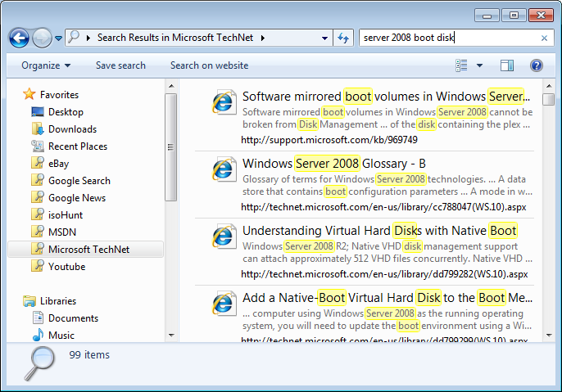This screenshot has width=562, height=392.
Task: Click navigation pane scrollbar thumb
Action: (171, 147)
